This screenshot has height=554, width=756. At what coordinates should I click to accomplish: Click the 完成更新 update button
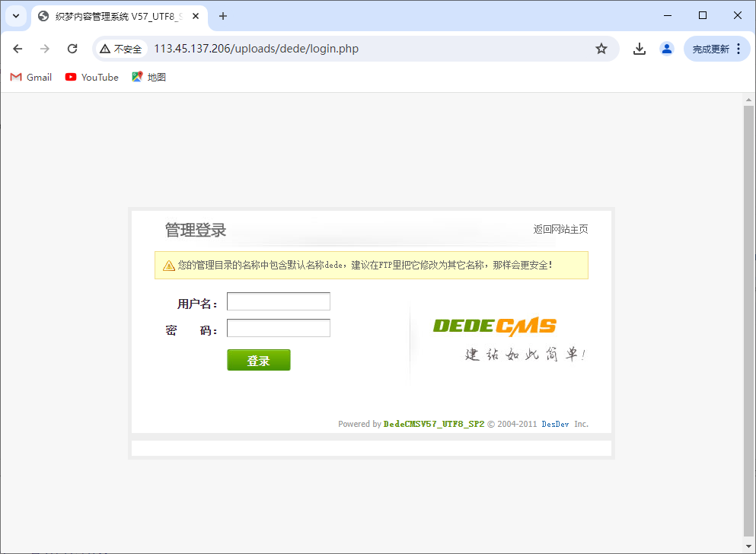click(710, 49)
